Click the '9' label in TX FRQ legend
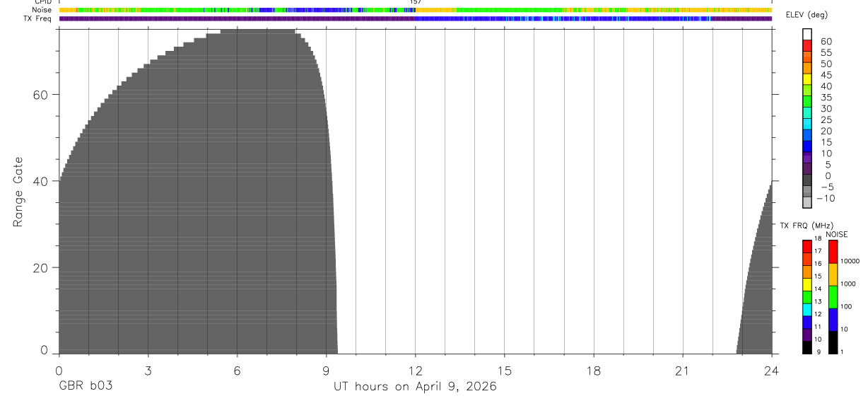868x401 pixels. tap(817, 351)
